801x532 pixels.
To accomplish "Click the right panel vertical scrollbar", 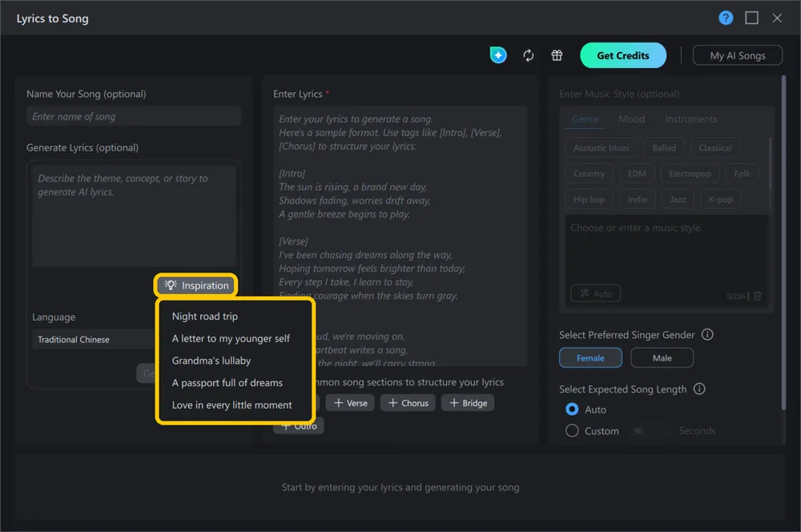I will pyautogui.click(x=783, y=243).
